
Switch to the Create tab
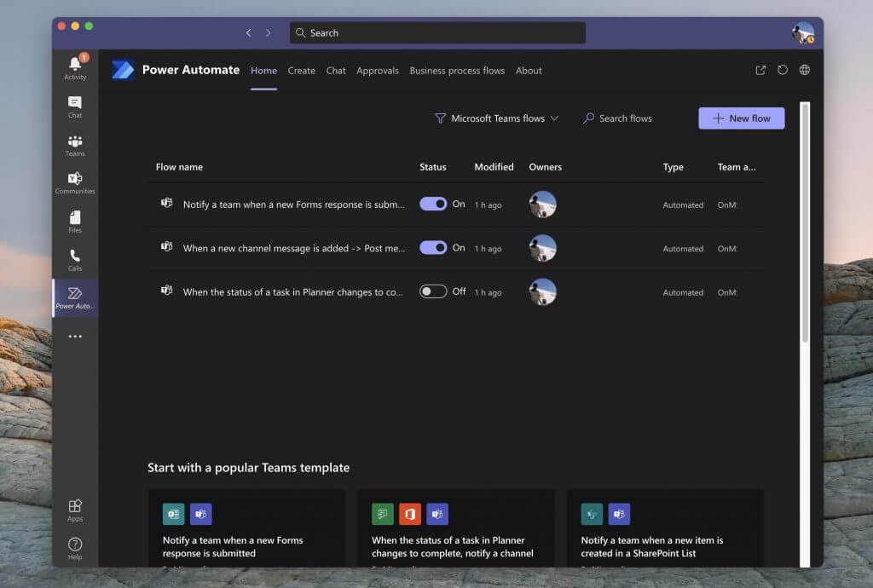coord(301,71)
